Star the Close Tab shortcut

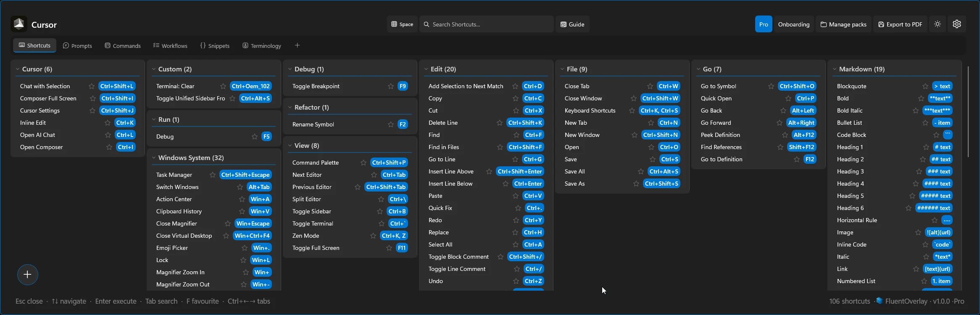[x=650, y=86]
